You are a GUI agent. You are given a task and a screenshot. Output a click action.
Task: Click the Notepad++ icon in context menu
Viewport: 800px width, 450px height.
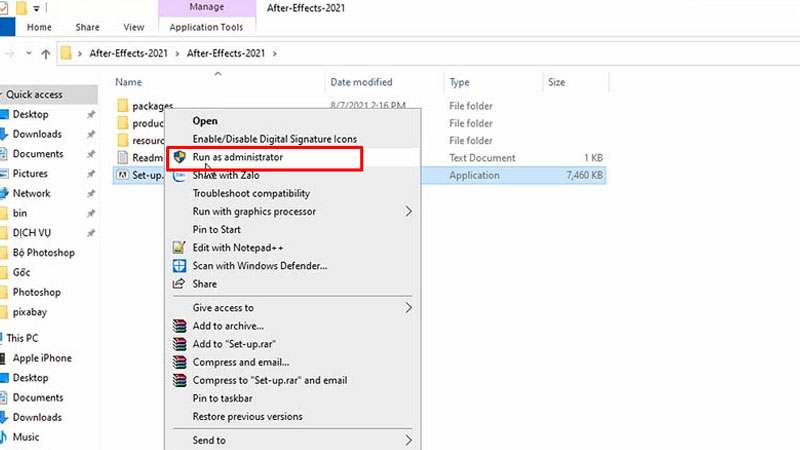click(179, 248)
